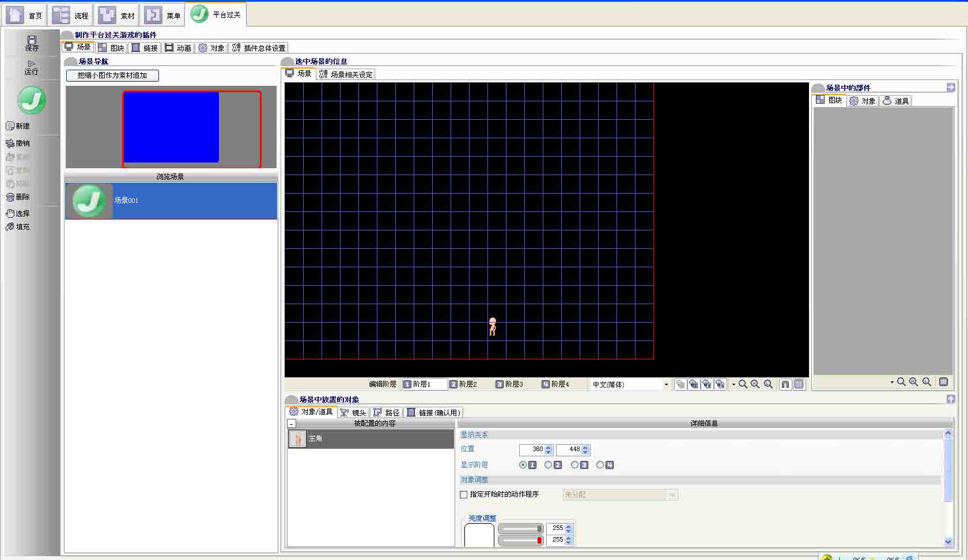Open the 流程 button in top navigation

pos(71,15)
